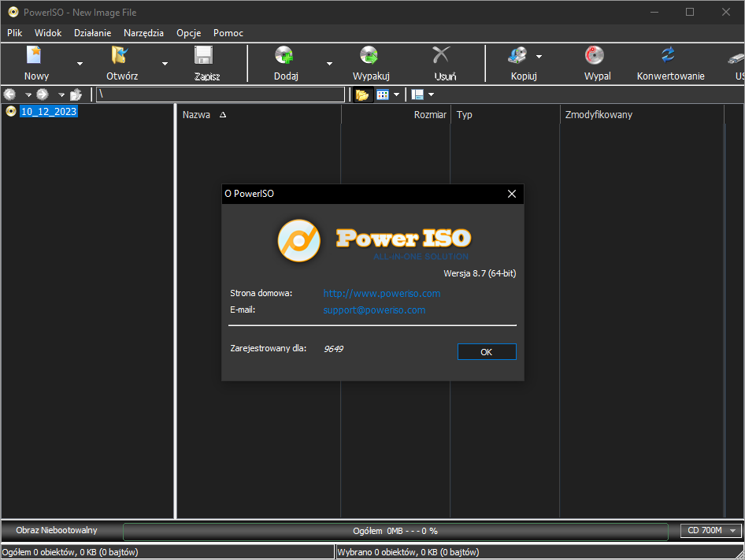Image resolution: width=745 pixels, height=560 pixels.
Task: Sort by the Rozmiar column header
Action: 395,114
